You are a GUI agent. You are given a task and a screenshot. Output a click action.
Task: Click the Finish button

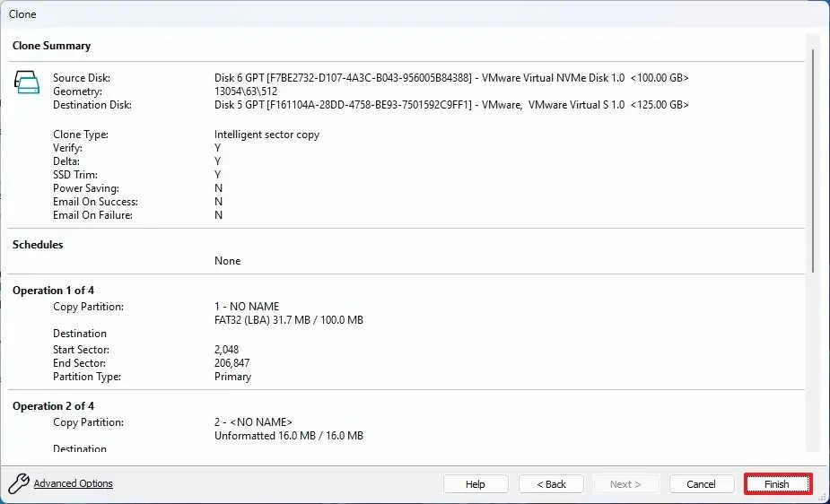point(777,484)
